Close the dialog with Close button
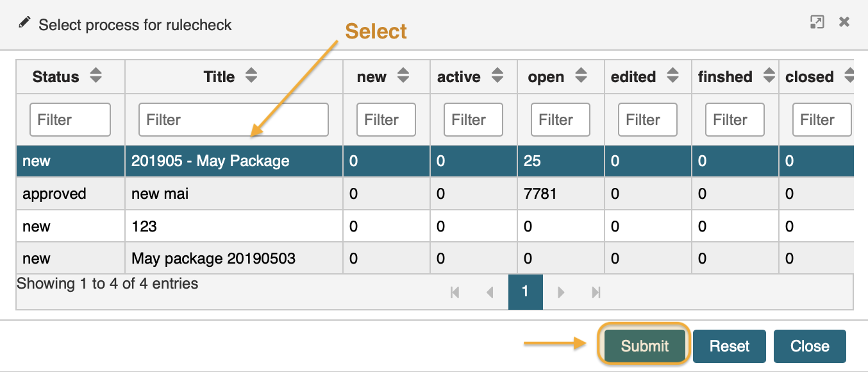Image resolution: width=868 pixels, height=372 pixels. coord(810,346)
